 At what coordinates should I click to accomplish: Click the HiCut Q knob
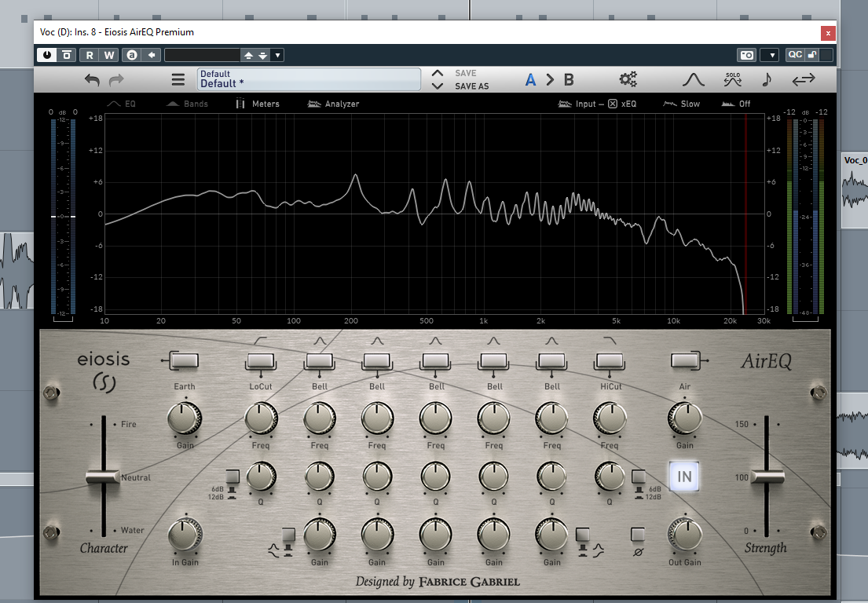[x=610, y=477]
